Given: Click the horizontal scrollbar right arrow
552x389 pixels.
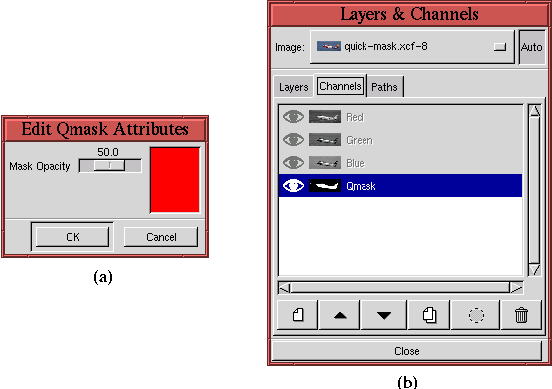Looking at the screenshot, I should [516, 288].
